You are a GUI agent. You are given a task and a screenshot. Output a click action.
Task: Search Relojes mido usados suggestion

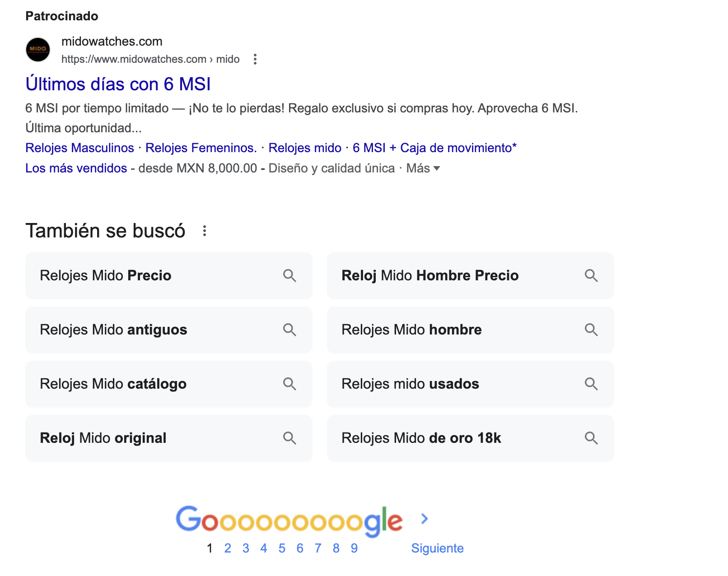pyautogui.click(x=471, y=384)
